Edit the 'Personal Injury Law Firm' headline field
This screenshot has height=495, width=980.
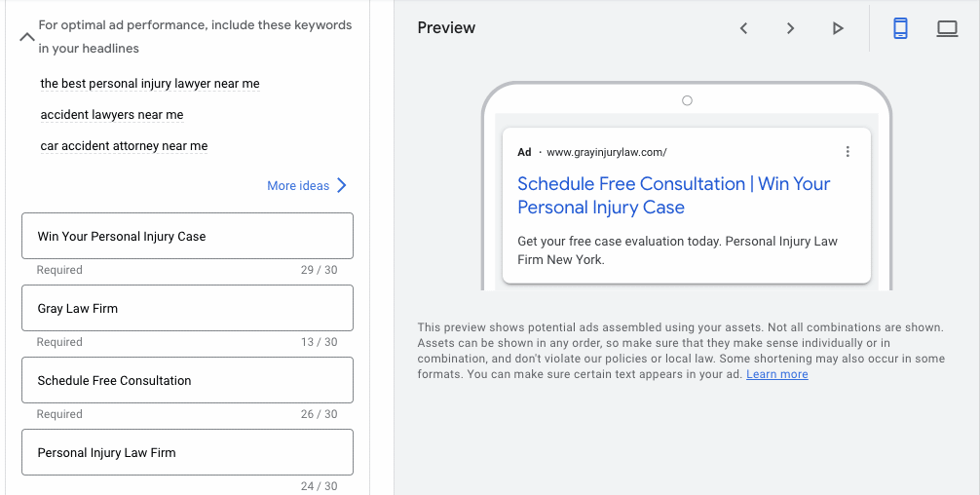[x=187, y=452]
